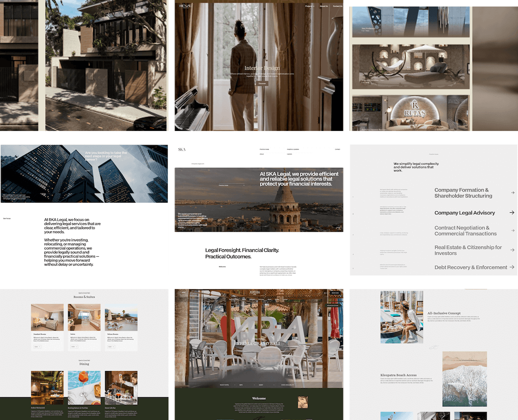Viewport: 518px width, 420px height.
Task: Click the Henze logo on the interior design page
Action: coord(185,6)
